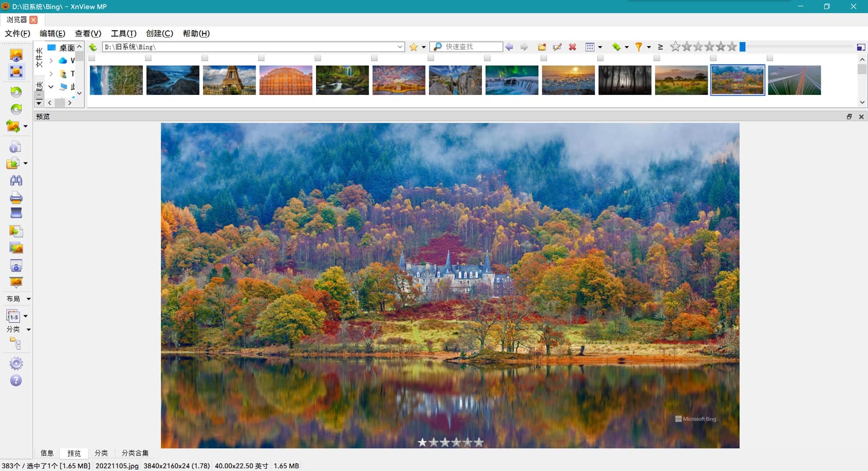Open the viewer mode icon in the left toolbar
This screenshot has height=471, width=868.
coord(16,55)
